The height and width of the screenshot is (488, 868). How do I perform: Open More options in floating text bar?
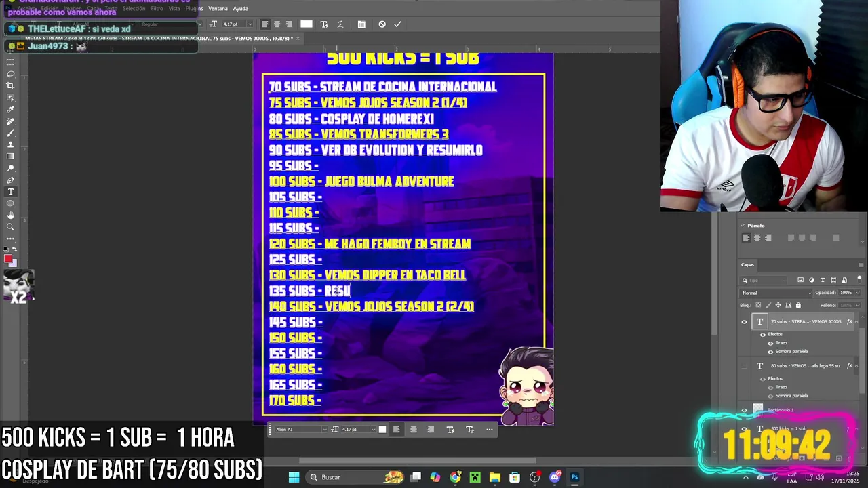489,429
